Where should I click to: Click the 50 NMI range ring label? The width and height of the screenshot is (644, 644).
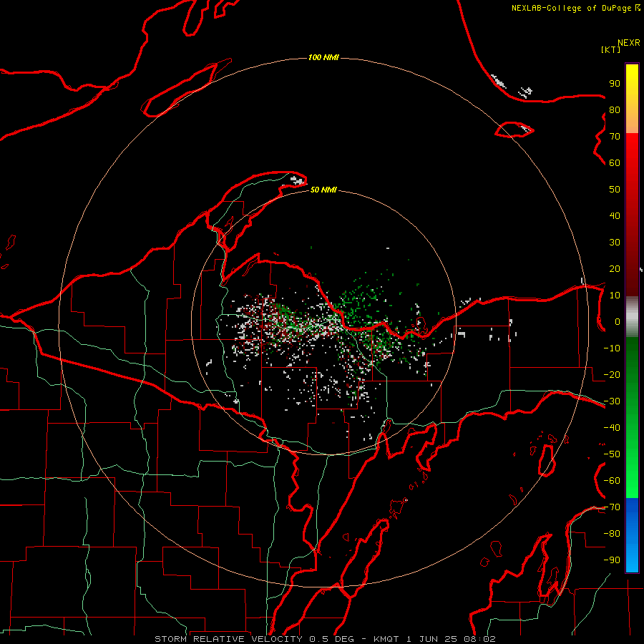click(x=323, y=190)
